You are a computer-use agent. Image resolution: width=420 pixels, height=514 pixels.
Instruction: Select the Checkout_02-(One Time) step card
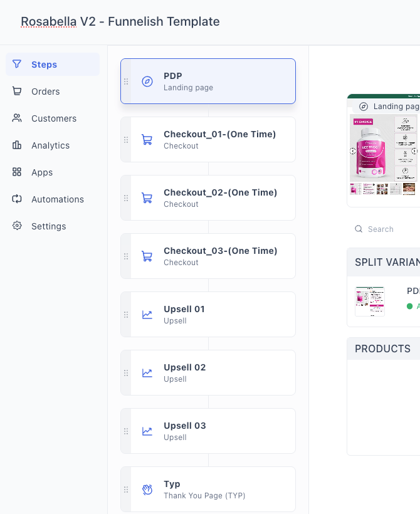pyautogui.click(x=208, y=198)
